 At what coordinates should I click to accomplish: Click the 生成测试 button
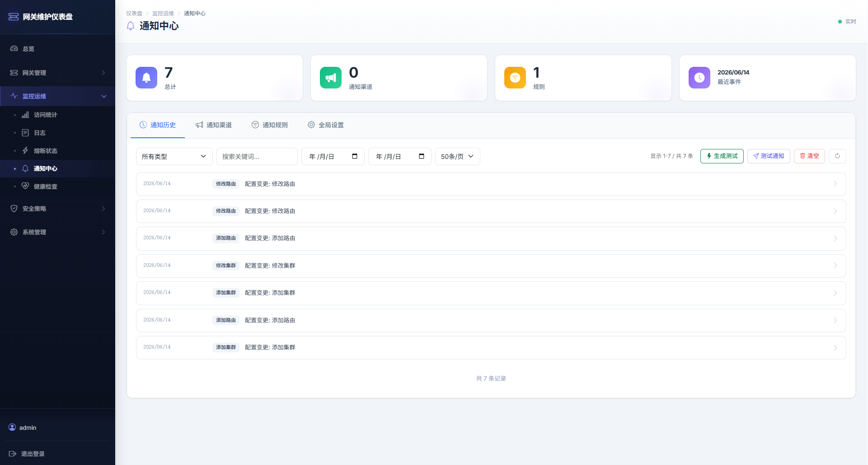(x=722, y=156)
